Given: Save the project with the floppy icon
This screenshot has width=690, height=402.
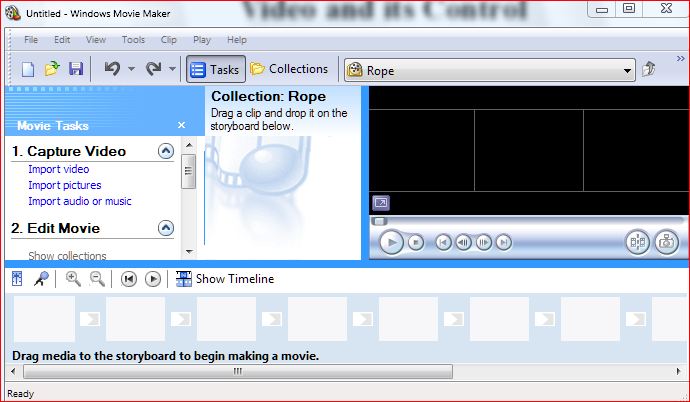Looking at the screenshot, I should tap(76, 69).
